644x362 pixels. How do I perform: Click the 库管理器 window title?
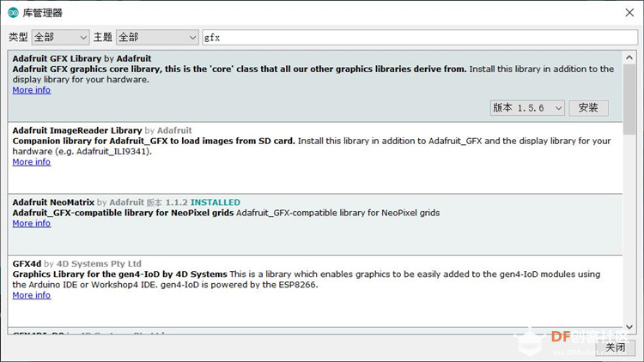click(x=42, y=13)
